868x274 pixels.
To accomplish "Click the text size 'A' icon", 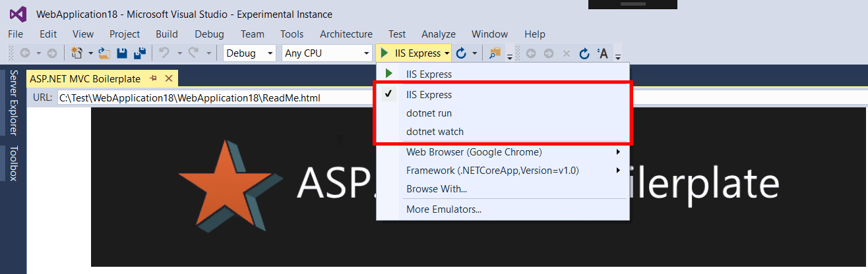I will click(602, 53).
